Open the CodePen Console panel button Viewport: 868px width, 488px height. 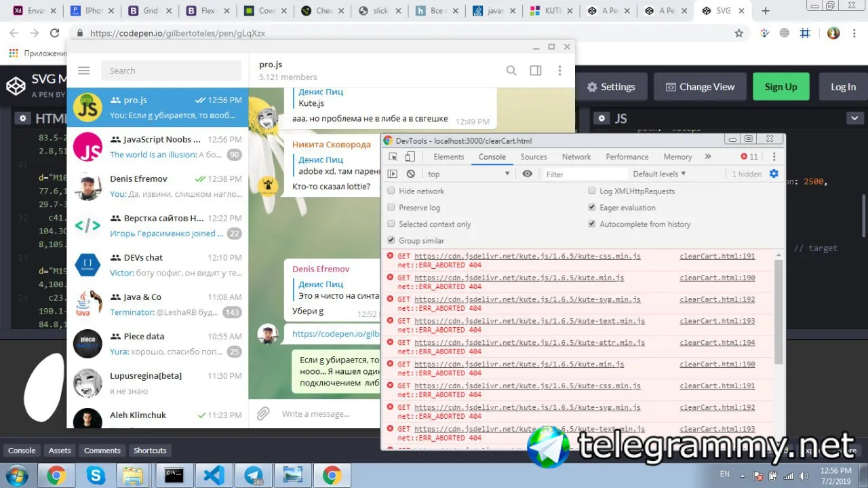(x=22, y=450)
